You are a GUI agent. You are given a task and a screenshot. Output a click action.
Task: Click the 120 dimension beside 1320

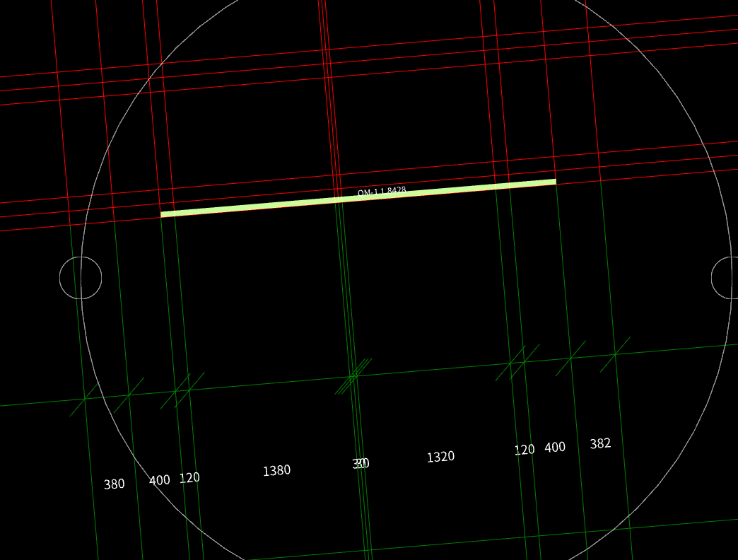pos(525,450)
